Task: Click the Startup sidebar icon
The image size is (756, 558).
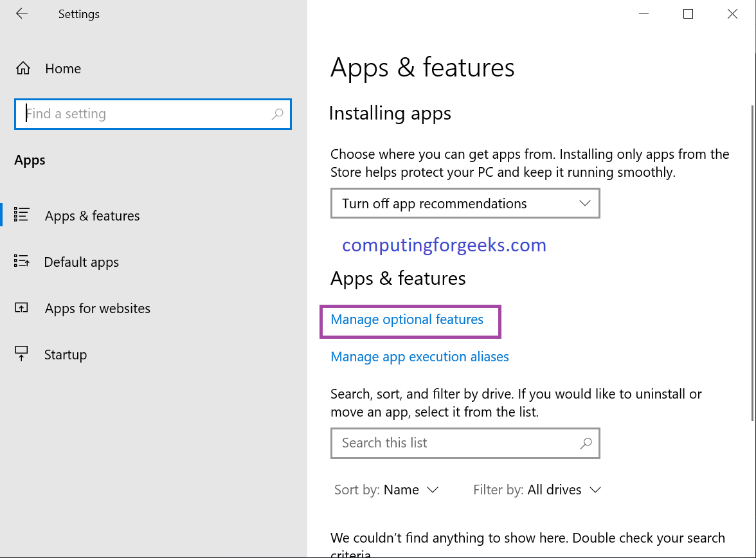Action: coord(22,354)
